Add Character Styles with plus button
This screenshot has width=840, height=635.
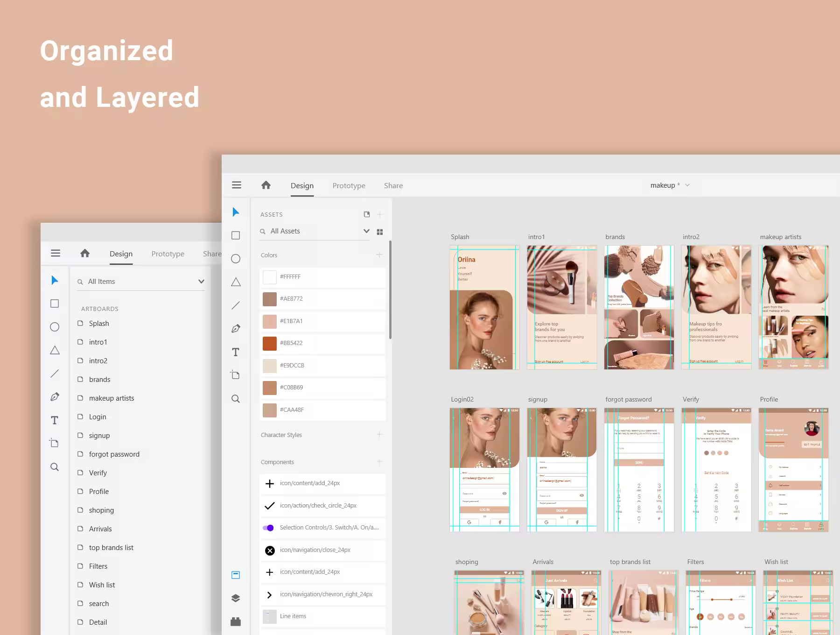click(x=379, y=435)
